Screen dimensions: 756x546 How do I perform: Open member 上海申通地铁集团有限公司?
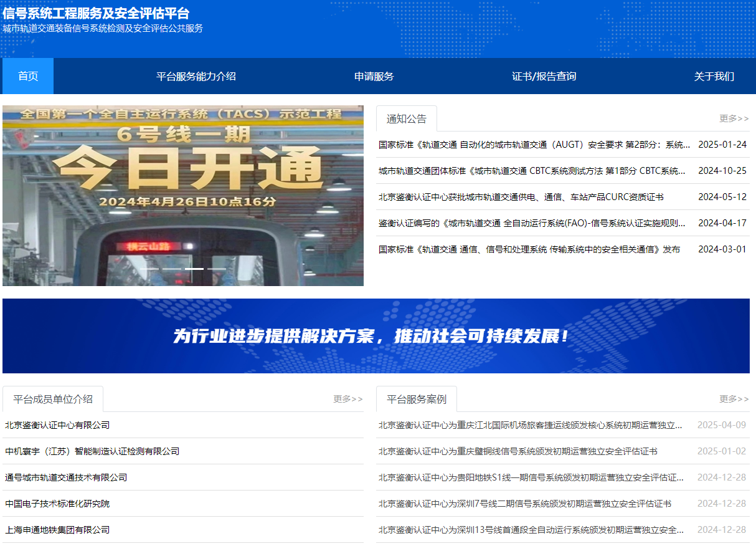(x=57, y=530)
